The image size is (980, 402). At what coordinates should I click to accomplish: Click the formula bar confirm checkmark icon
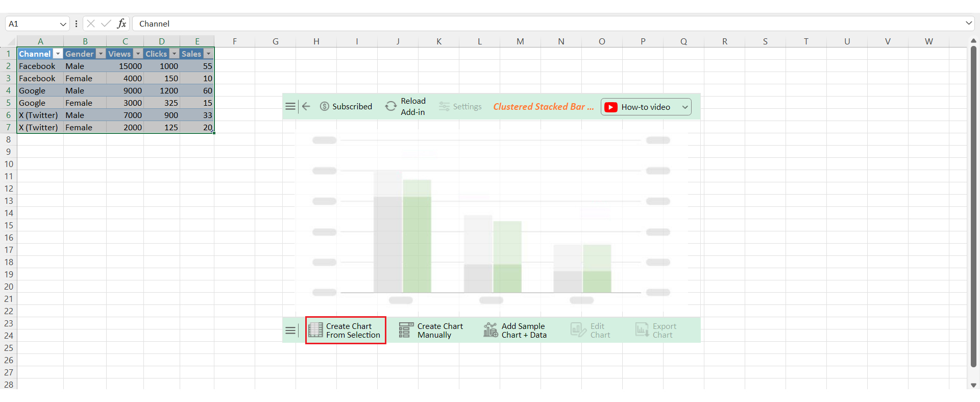[106, 23]
